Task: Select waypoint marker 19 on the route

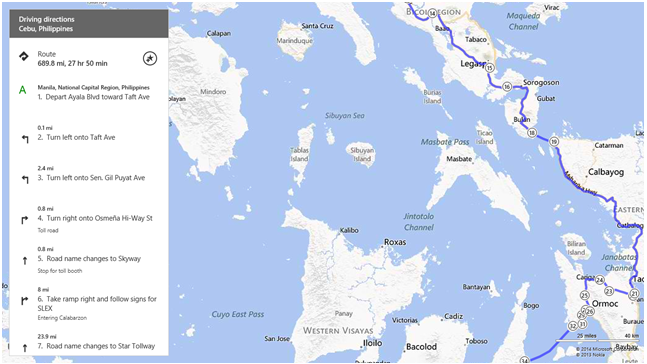Action: point(554,142)
